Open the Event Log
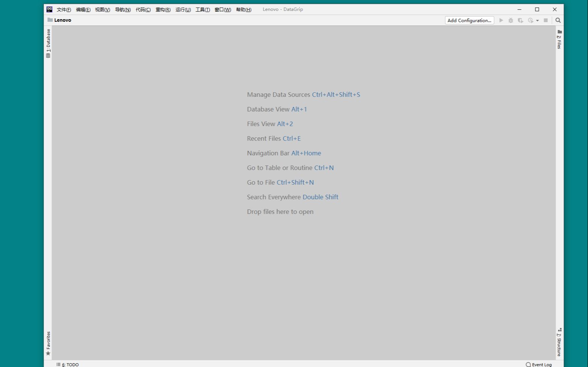This screenshot has width=588, height=367. coord(539,364)
